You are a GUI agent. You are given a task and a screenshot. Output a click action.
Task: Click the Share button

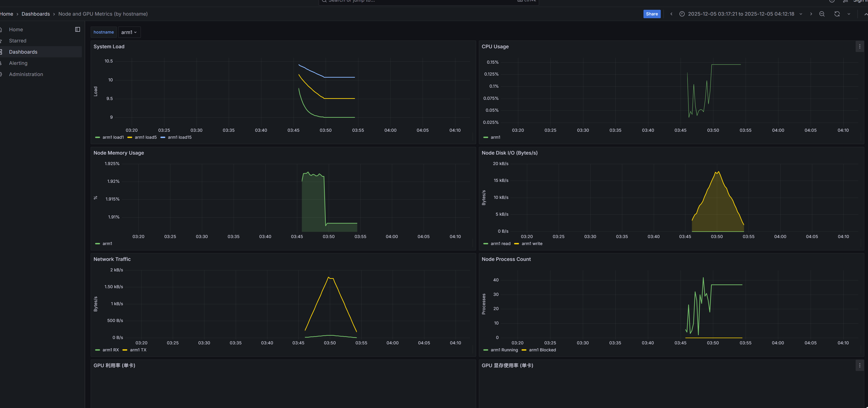[652, 14]
